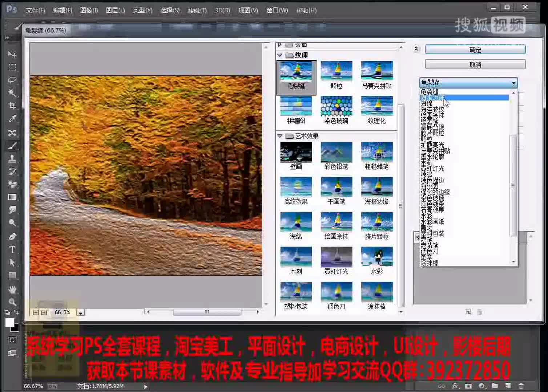Create a new group with folder icon
Screen dimensions: 548x392
coord(495,386)
